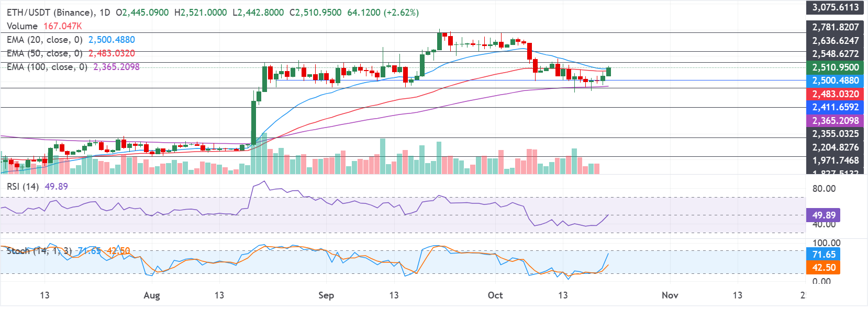Click the price axis label 2,204.8276
Screen dimensions: 868x311
[x=836, y=147]
